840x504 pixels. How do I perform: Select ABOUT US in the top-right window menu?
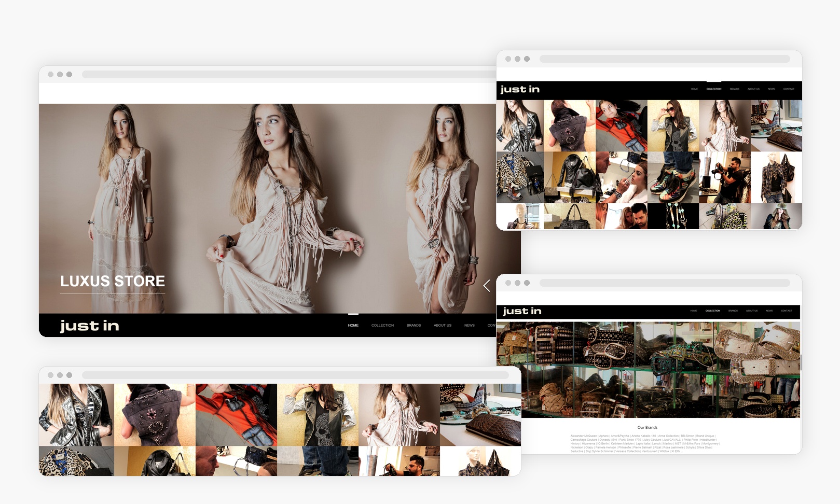(753, 89)
